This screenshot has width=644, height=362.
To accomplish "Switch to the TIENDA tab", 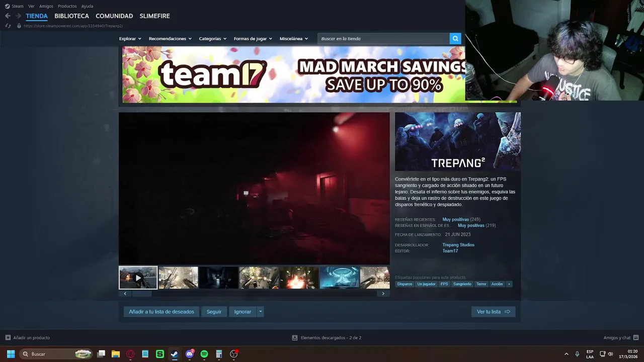I will click(37, 16).
